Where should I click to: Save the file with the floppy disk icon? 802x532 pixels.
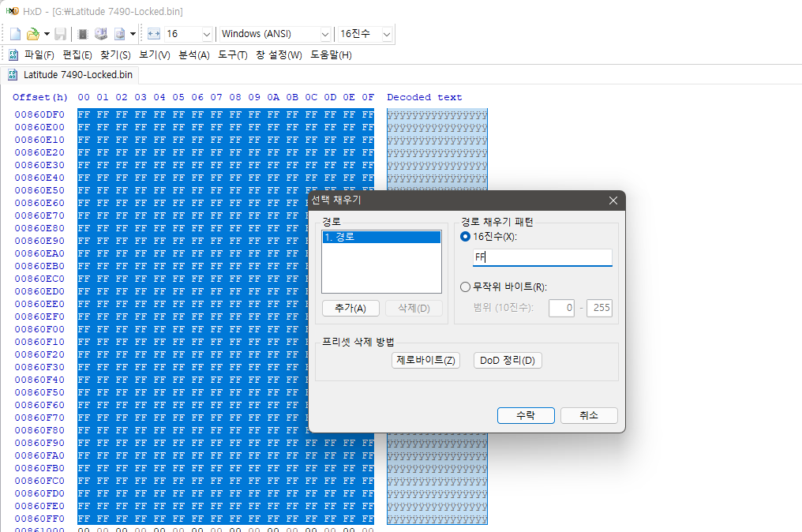(x=60, y=34)
